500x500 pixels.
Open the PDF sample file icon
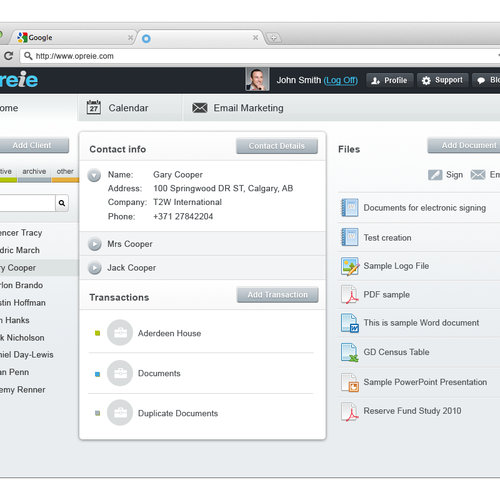pyautogui.click(x=349, y=295)
